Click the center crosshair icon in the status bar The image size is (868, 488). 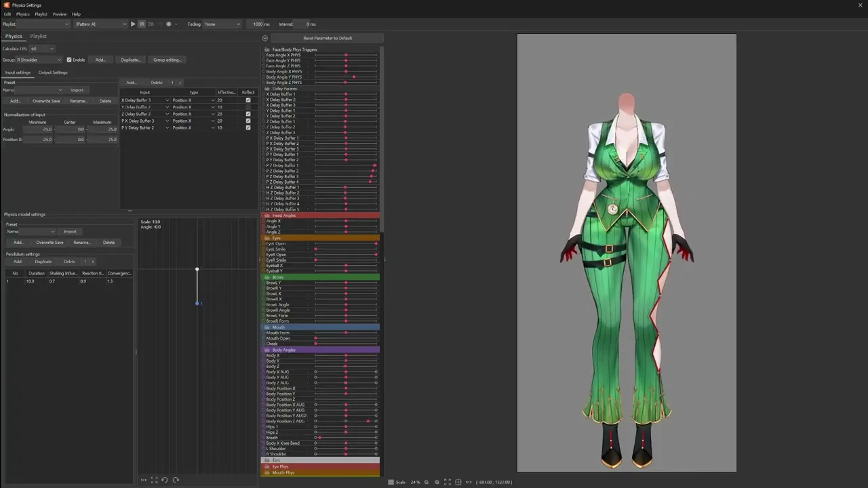pos(458,482)
